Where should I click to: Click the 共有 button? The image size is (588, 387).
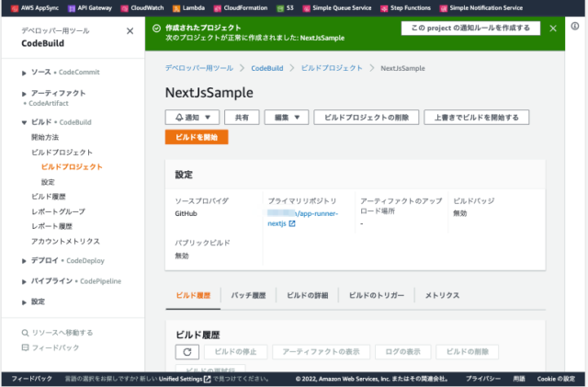click(242, 118)
